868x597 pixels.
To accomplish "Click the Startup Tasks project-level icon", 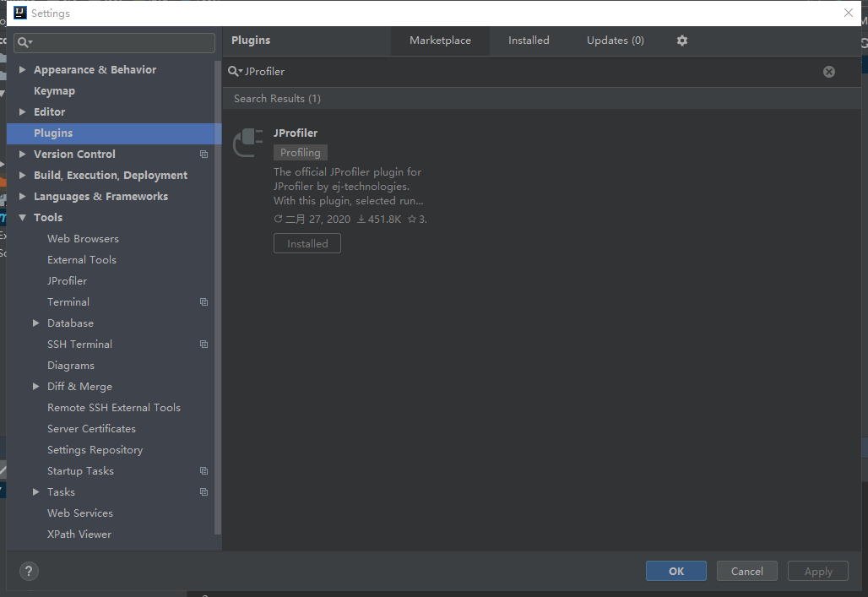I will (203, 470).
